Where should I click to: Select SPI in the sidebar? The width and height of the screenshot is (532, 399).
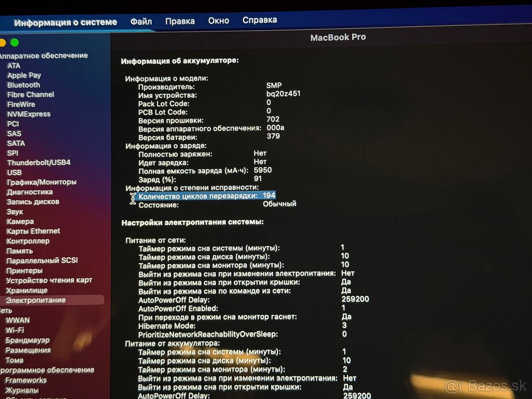[12, 153]
